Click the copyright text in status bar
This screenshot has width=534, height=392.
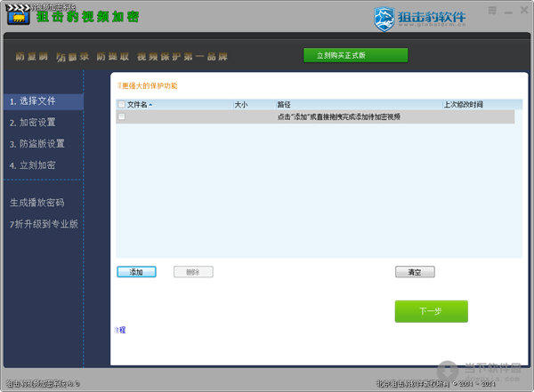436,383
